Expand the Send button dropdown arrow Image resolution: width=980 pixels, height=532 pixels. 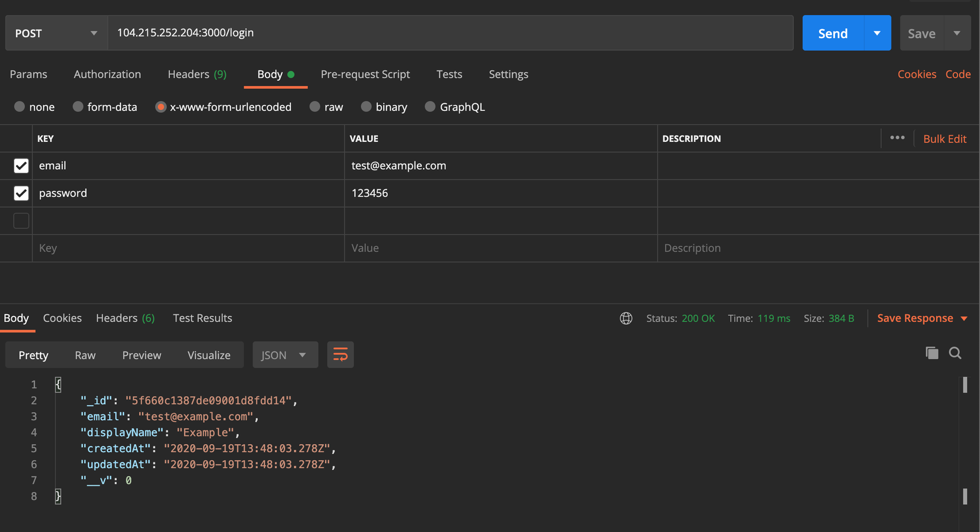(x=877, y=33)
